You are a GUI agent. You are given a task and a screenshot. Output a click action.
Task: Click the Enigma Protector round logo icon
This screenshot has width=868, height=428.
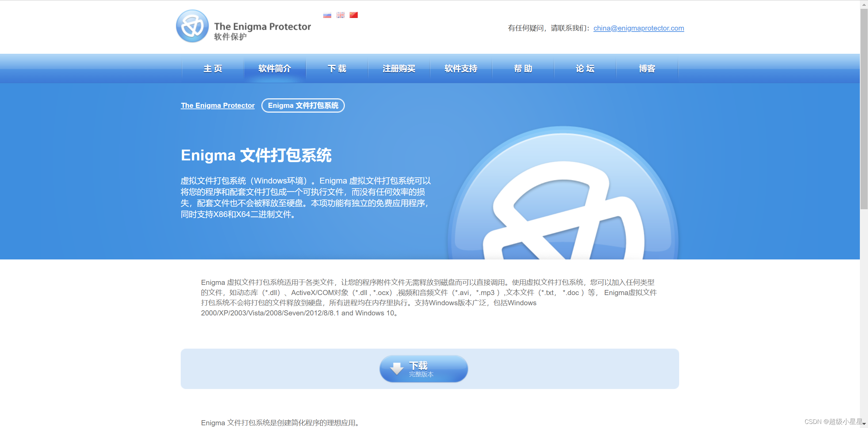(192, 26)
